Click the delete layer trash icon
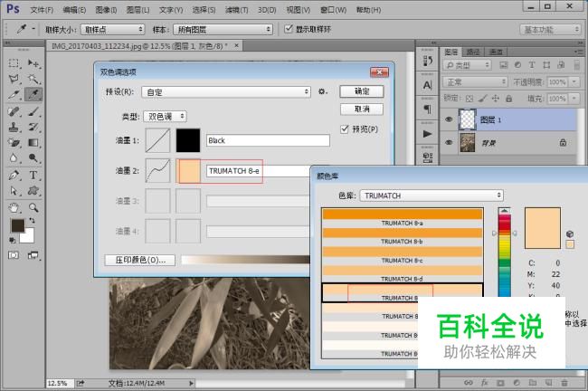 pos(564,383)
